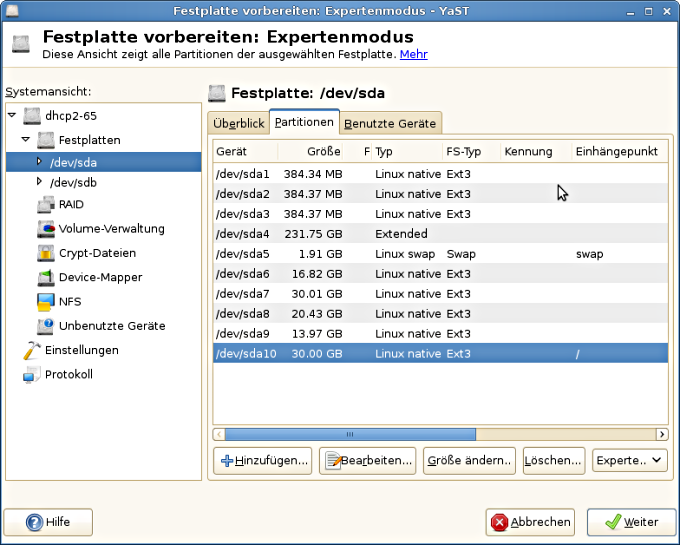
Task: Collapse the dhcp2-65 tree node
Action: coord(12,115)
